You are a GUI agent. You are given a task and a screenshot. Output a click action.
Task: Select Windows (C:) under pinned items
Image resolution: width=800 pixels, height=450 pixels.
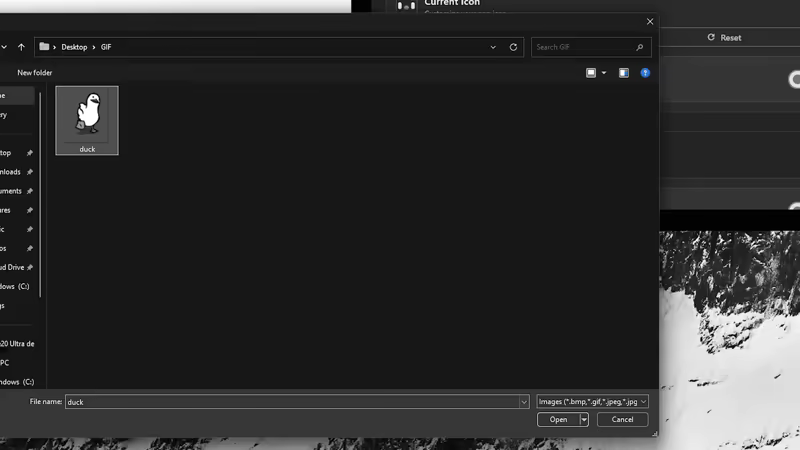[x=15, y=286]
